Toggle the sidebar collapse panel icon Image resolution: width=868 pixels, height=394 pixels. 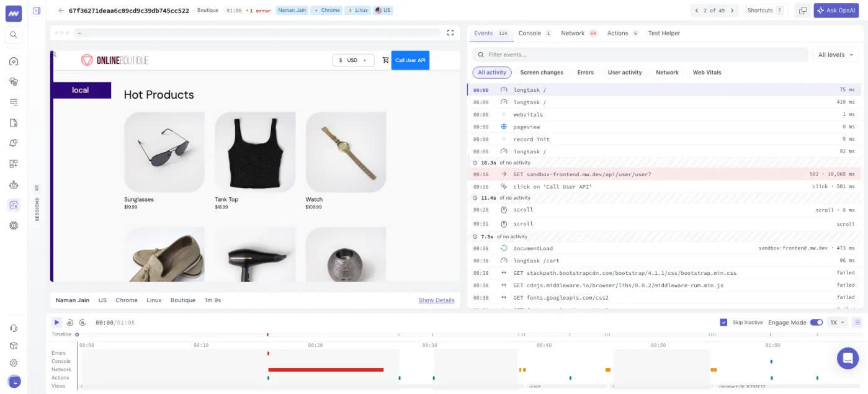coord(37,11)
